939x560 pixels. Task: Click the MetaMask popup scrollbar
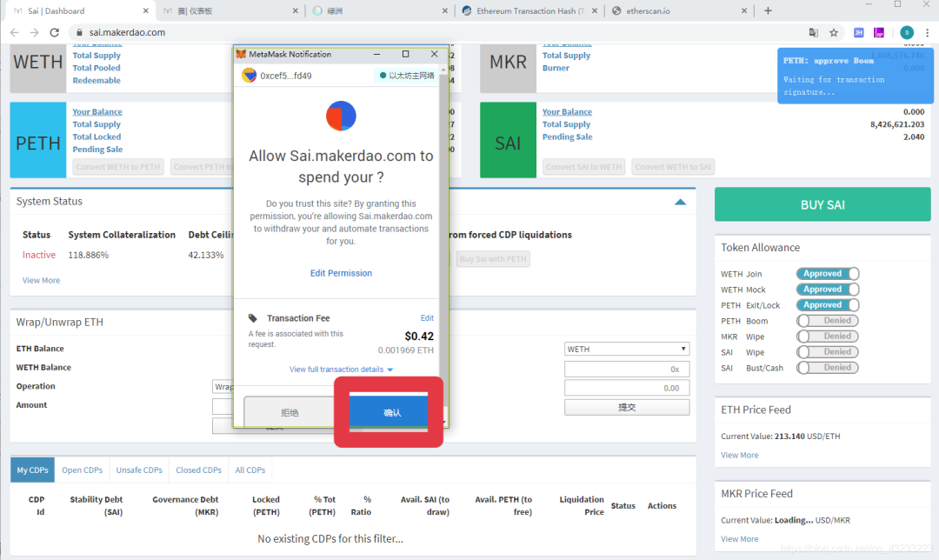tap(443, 240)
